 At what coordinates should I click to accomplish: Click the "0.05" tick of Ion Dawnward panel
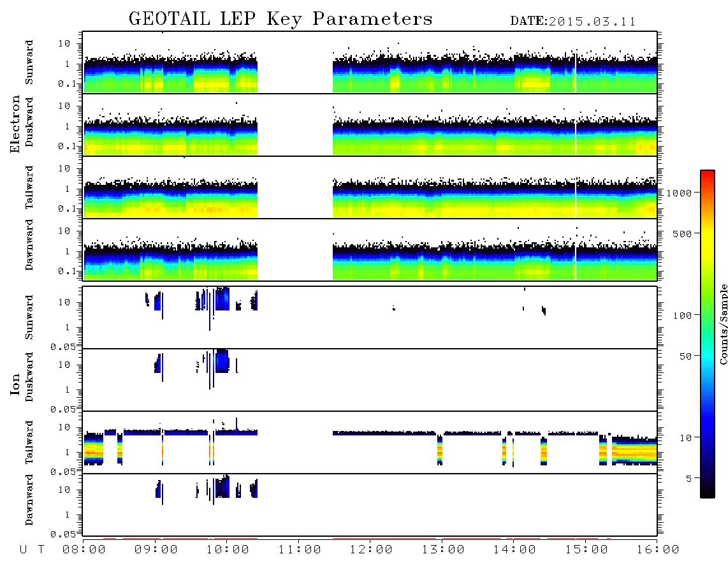(62, 534)
